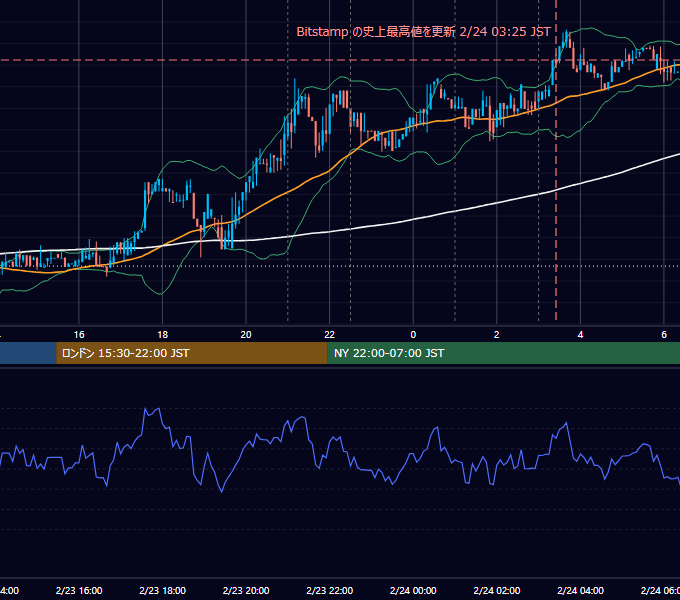
Task: Click the 4 label on the time axis
Action: click(x=580, y=334)
